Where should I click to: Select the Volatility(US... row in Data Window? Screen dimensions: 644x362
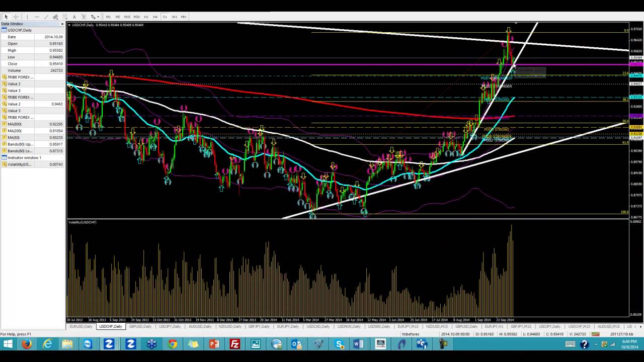point(33,164)
